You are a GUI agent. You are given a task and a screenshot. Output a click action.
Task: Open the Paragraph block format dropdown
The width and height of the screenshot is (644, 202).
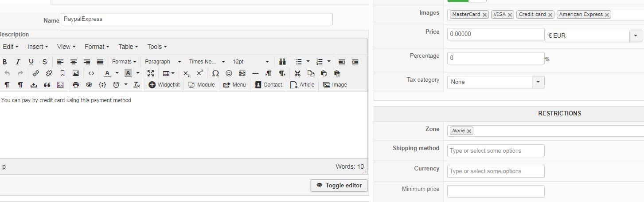(x=163, y=62)
